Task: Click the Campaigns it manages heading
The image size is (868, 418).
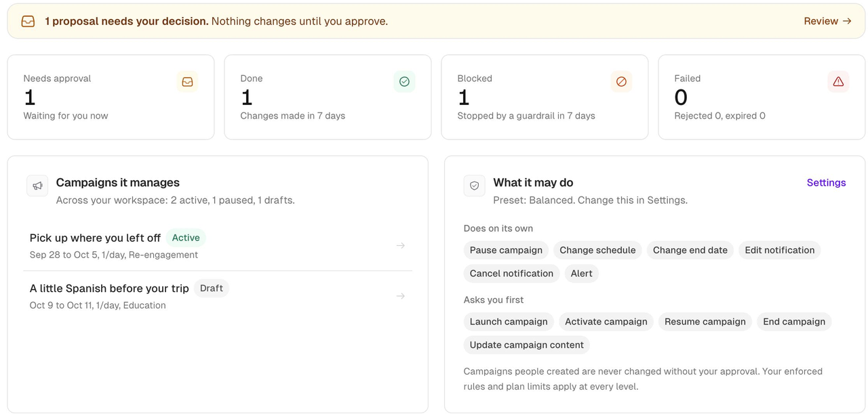Action: point(118,182)
